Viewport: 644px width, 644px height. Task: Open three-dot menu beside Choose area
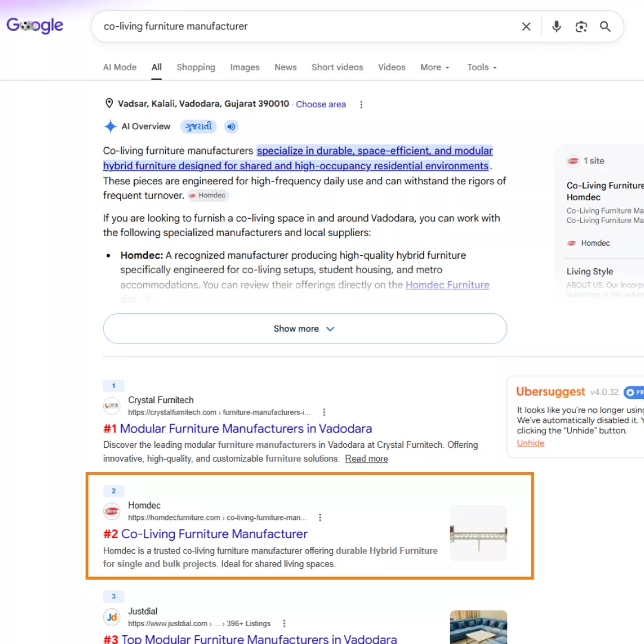coord(361,105)
